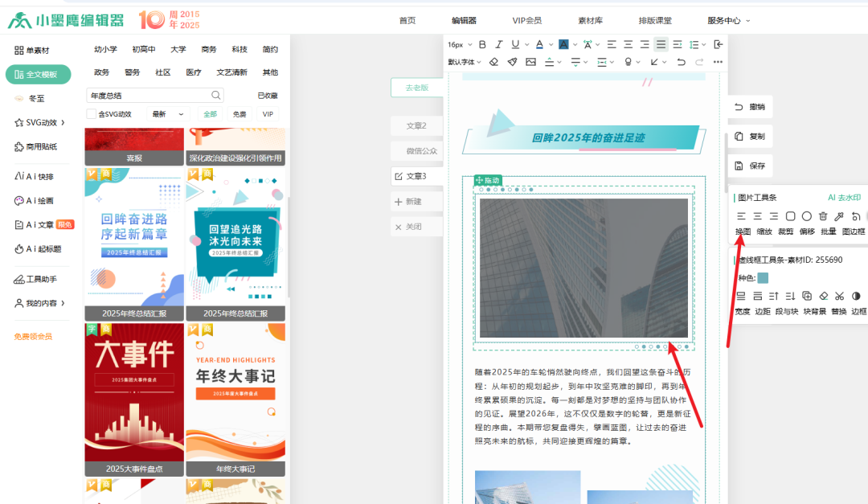Open the 最新 sort dropdown
Viewport: 868px width, 504px height.
pos(168,114)
